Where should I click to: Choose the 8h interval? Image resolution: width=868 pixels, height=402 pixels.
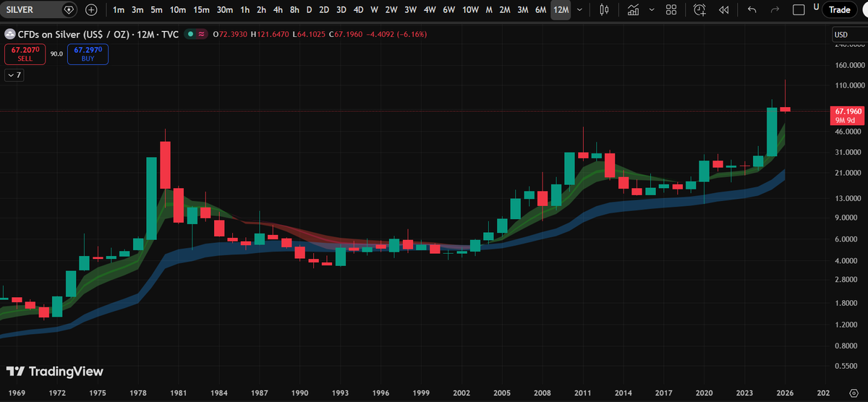click(294, 10)
